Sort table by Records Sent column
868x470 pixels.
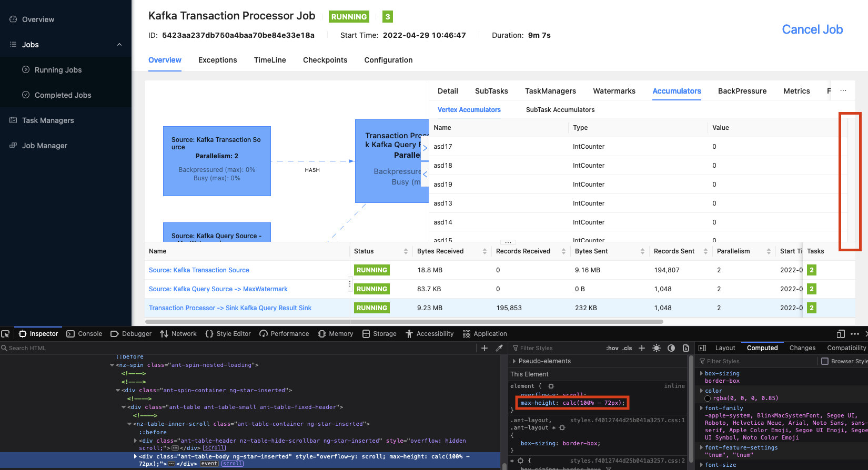coord(705,251)
